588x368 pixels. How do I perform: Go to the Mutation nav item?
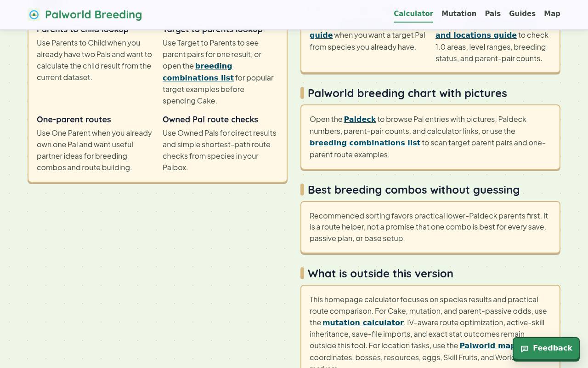pos(459,14)
